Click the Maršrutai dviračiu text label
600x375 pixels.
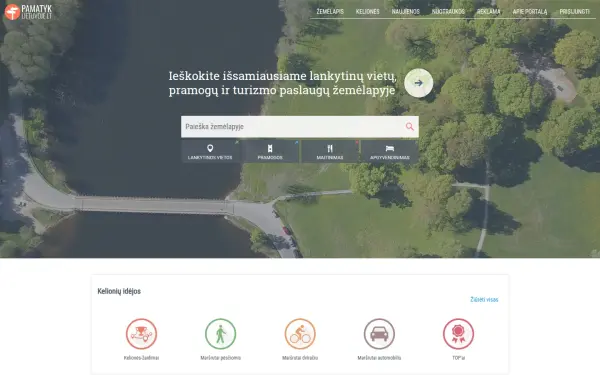(300, 358)
